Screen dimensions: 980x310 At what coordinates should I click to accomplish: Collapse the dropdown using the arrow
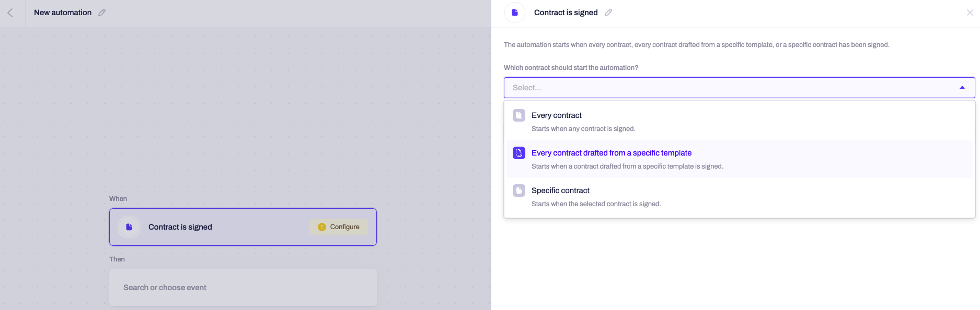click(962, 88)
